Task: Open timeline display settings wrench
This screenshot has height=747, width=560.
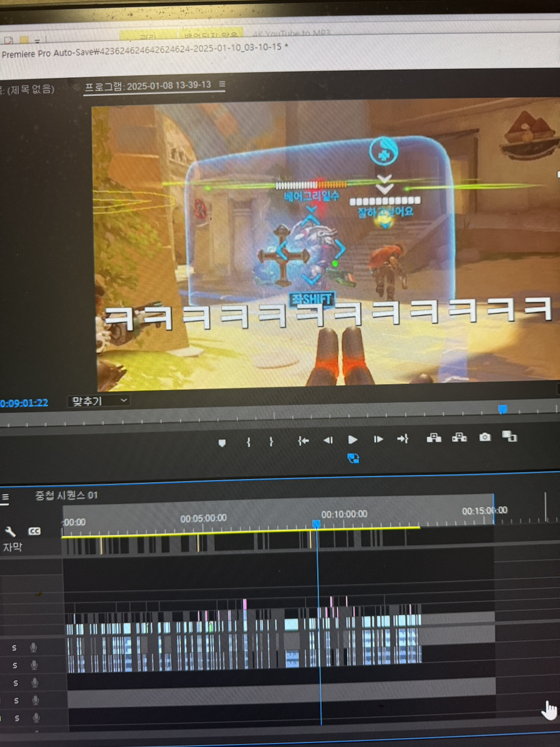Action: point(10,531)
